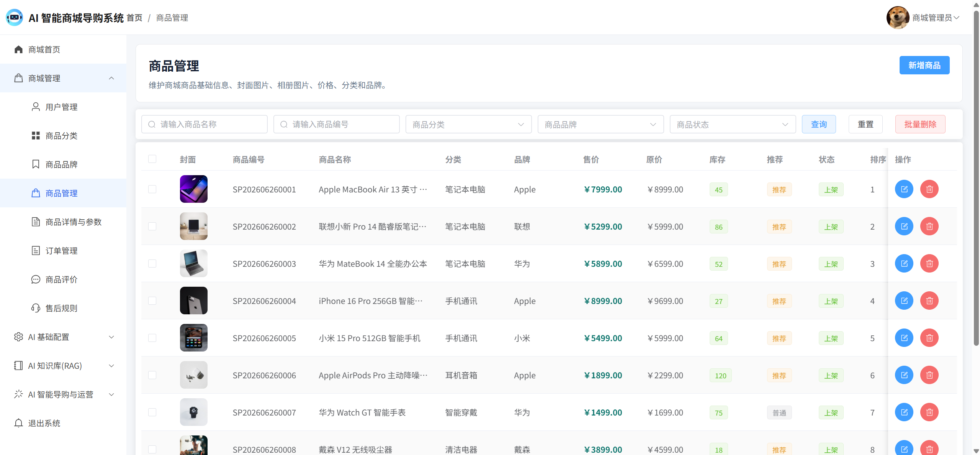This screenshot has height=455, width=980.
Task: Open 商品评价 in the sidebar
Action: pos(63,279)
